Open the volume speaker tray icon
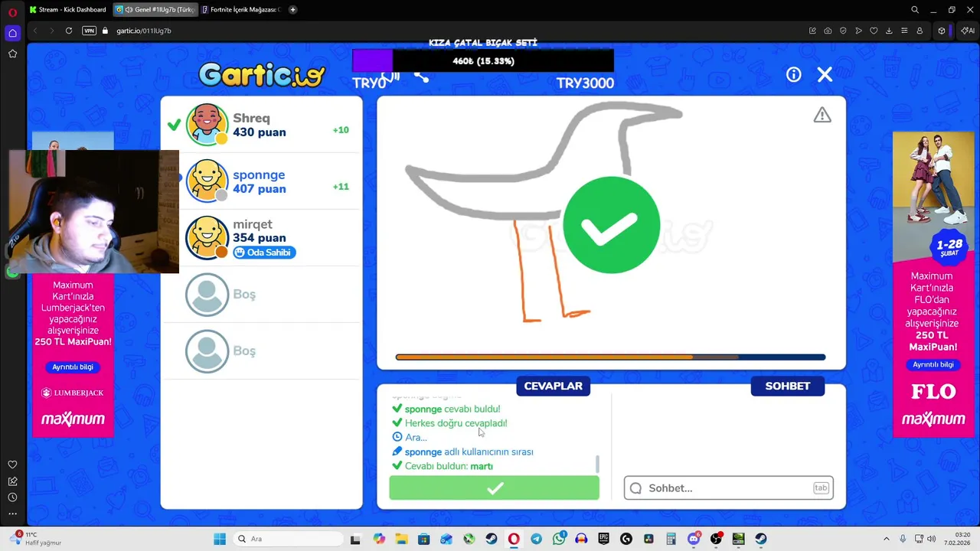 (x=931, y=539)
